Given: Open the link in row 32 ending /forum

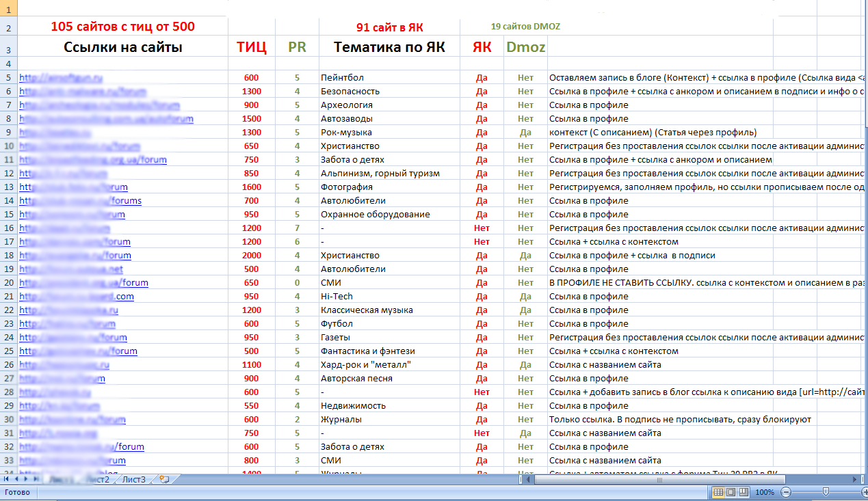Looking at the screenshot, I should point(81,446).
